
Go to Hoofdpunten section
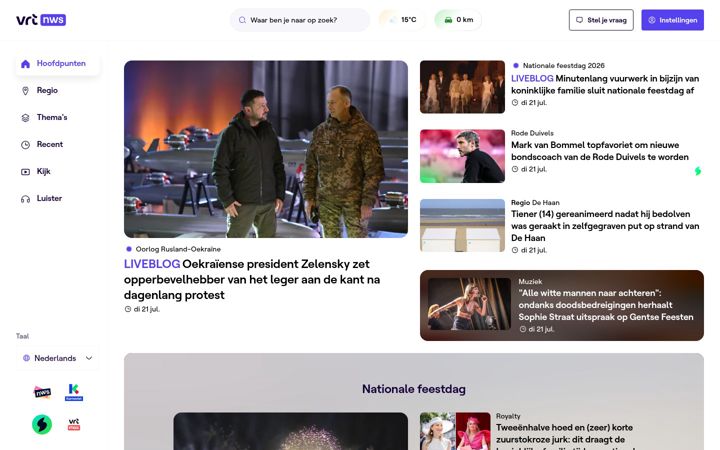pos(58,64)
